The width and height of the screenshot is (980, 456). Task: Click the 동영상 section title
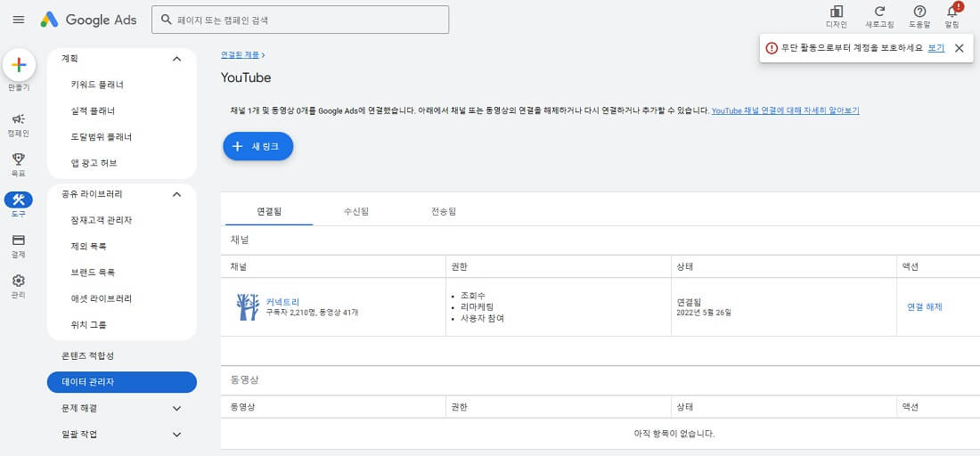pos(244,379)
